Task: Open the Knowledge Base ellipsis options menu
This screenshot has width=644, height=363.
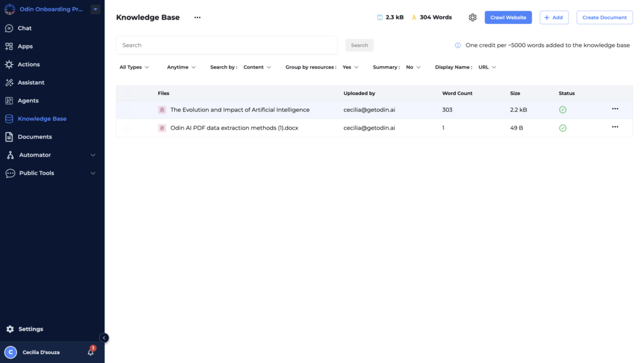Action: coord(197,17)
